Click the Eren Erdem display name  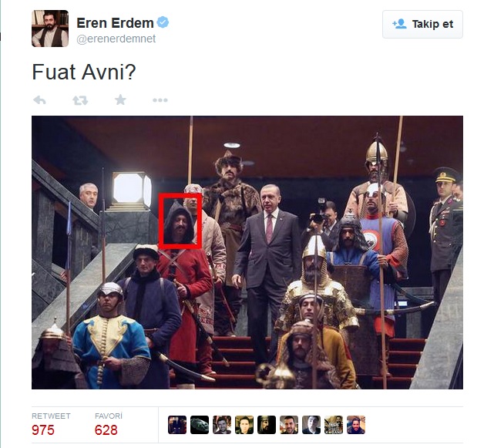[115, 23]
